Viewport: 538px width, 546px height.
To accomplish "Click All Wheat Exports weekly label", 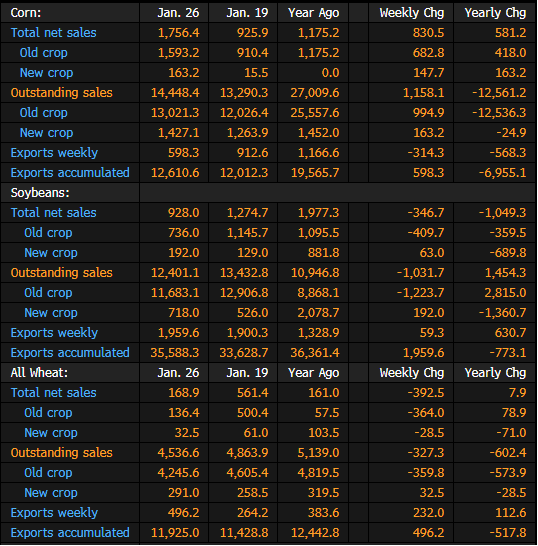I will [x=54, y=513].
